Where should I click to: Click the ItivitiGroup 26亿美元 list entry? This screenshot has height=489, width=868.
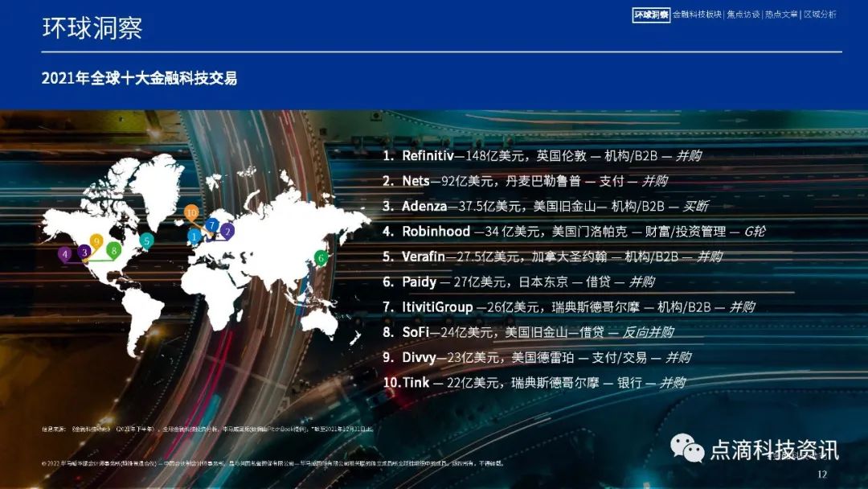coord(568,306)
